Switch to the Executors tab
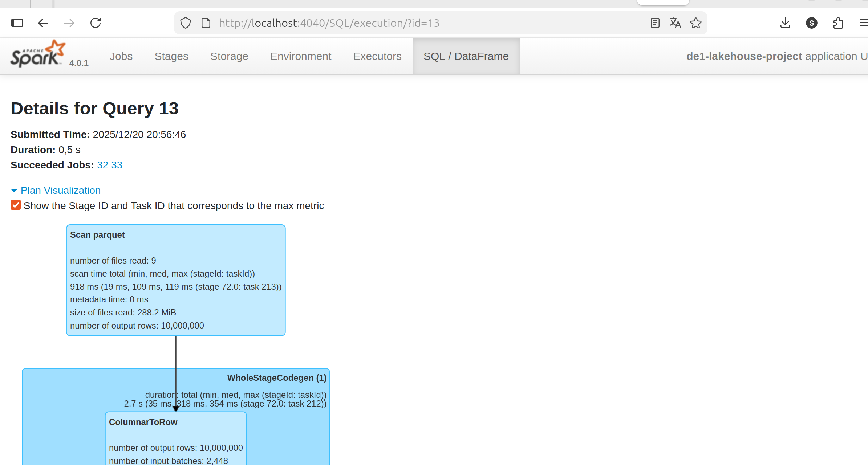This screenshot has width=868, height=465. click(x=377, y=56)
